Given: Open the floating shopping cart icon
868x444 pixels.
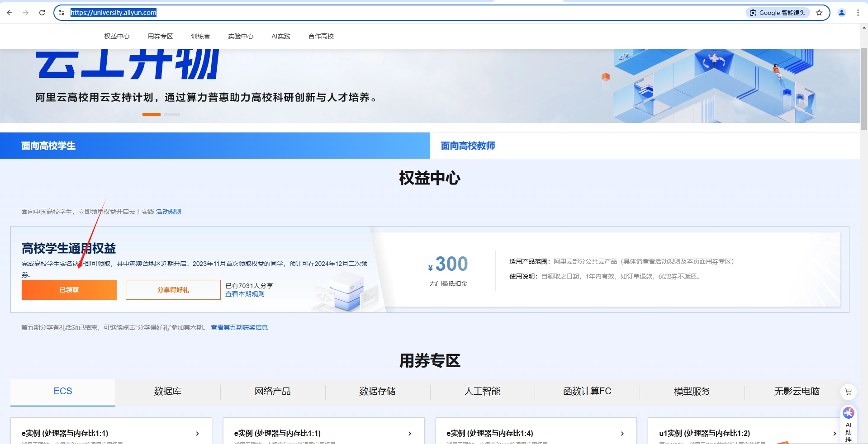Looking at the screenshot, I should coord(849,392).
